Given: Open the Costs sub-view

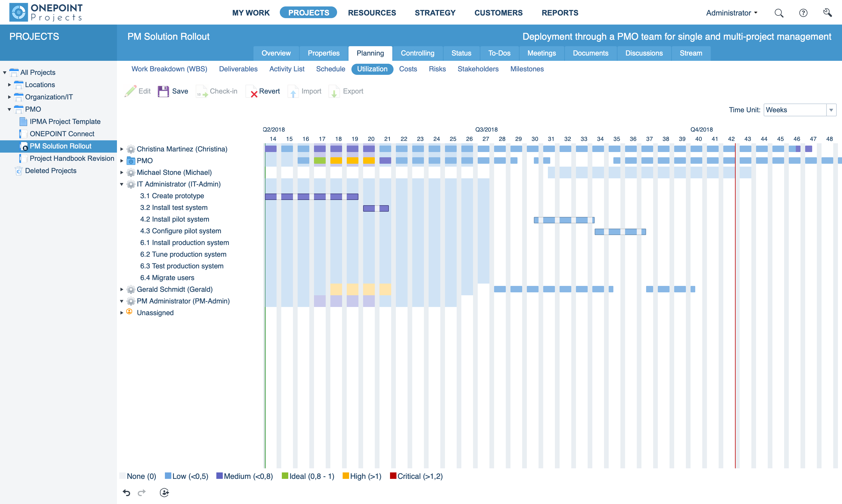Looking at the screenshot, I should click(408, 69).
